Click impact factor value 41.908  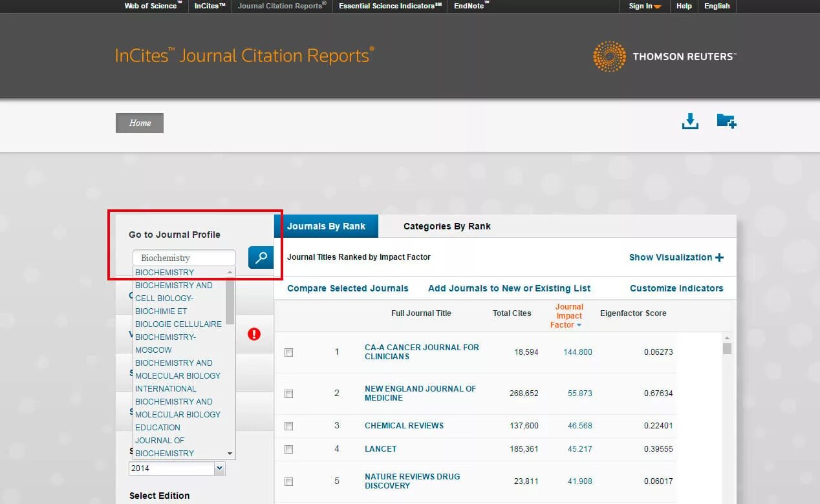580,481
